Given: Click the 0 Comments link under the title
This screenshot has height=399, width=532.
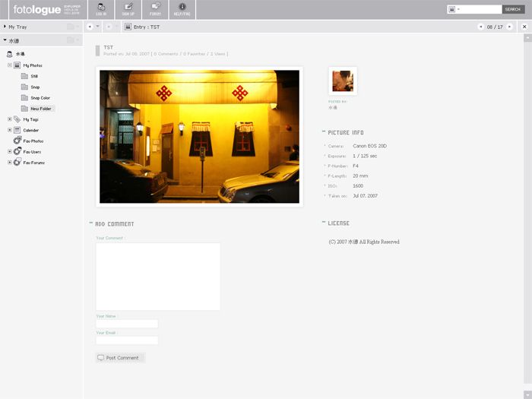Looking at the screenshot, I should [166, 54].
